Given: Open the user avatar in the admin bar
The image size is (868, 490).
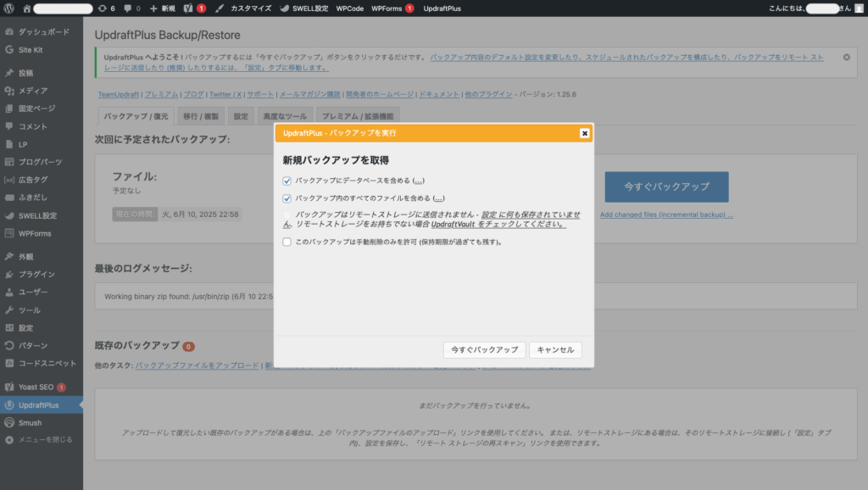Looking at the screenshot, I should [x=860, y=8].
